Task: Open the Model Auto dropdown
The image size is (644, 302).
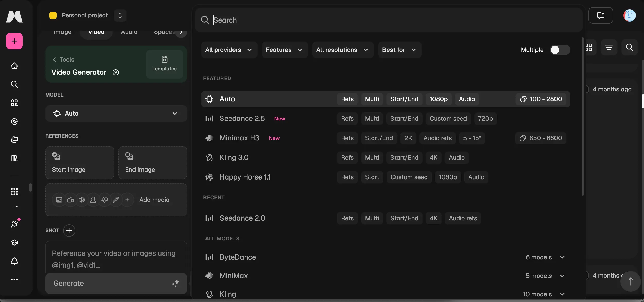Action: pyautogui.click(x=116, y=114)
